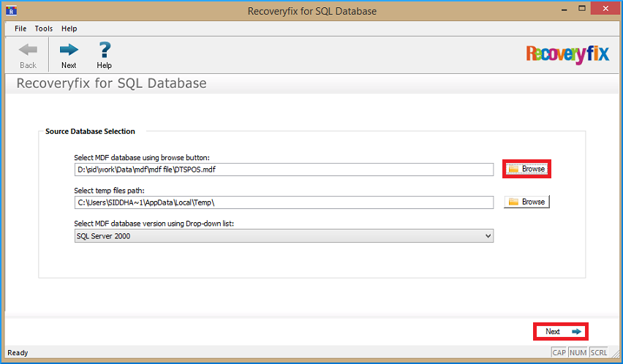Open Help via the question mark icon
Screen dimensions: 623x364
tap(105, 50)
